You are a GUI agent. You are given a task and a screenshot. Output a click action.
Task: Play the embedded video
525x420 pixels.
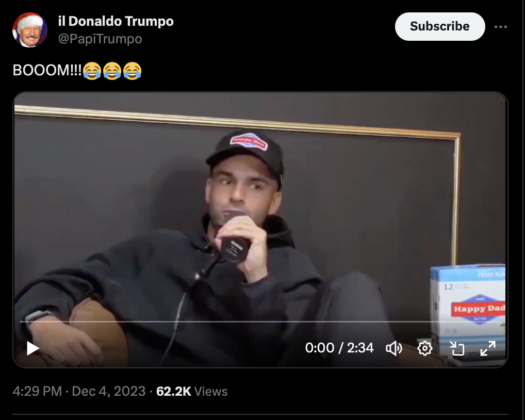[33, 348]
